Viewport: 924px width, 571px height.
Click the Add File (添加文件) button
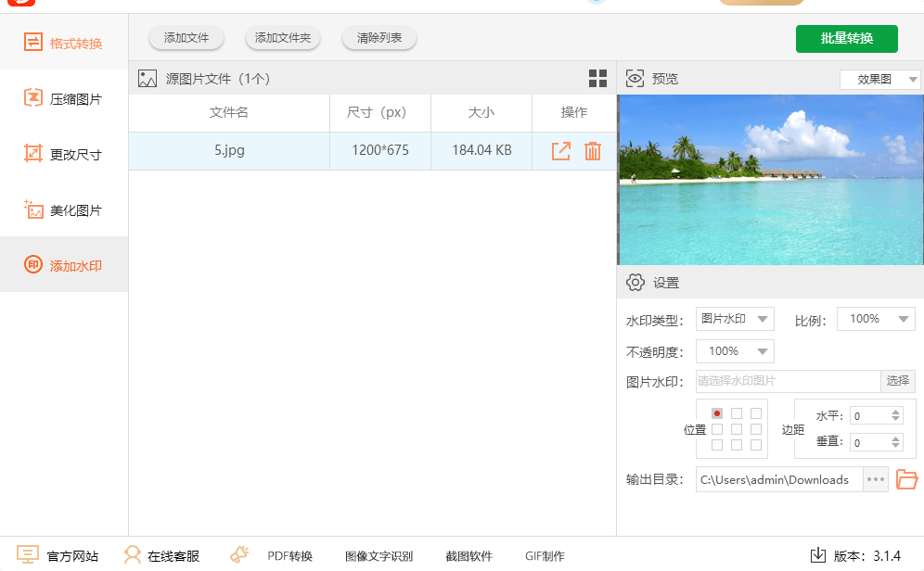[186, 38]
